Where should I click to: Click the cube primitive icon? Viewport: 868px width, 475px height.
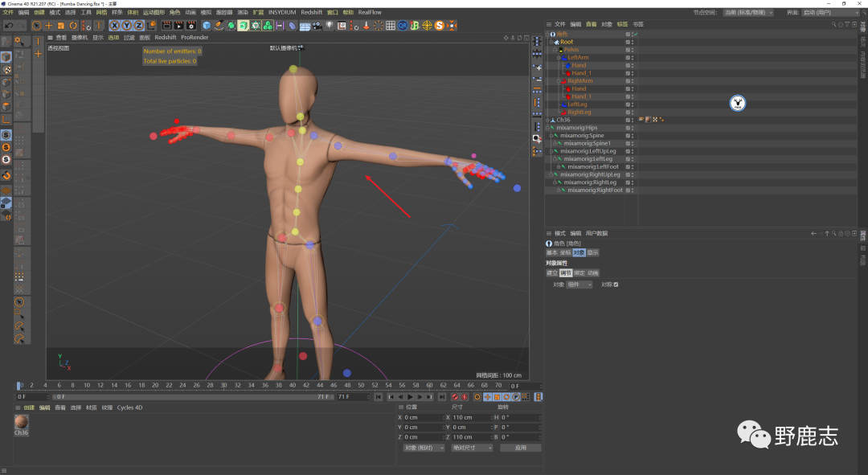click(206, 26)
